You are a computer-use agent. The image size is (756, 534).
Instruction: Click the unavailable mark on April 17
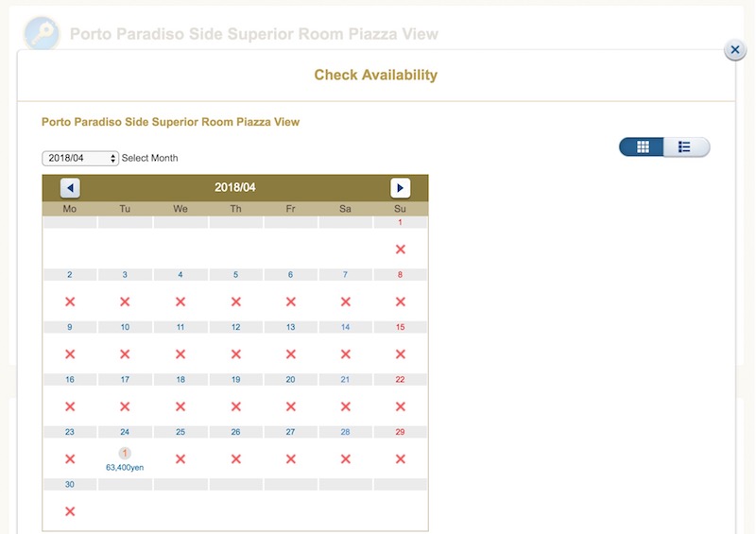click(125, 407)
